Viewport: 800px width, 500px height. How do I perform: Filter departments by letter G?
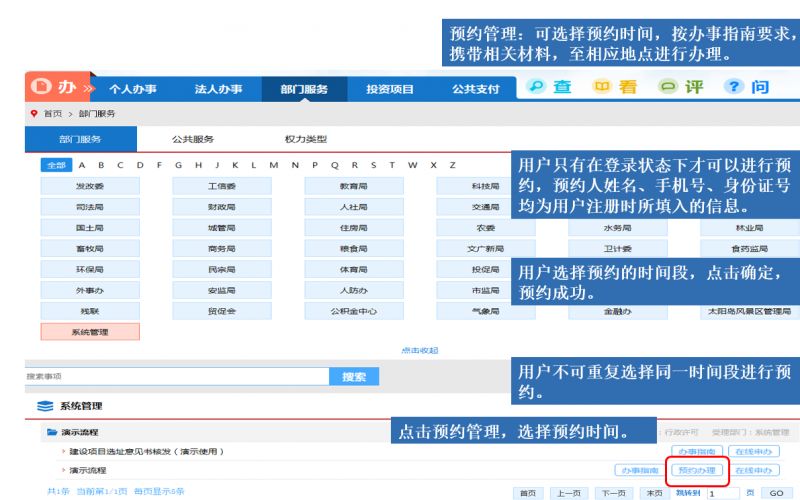click(178, 164)
